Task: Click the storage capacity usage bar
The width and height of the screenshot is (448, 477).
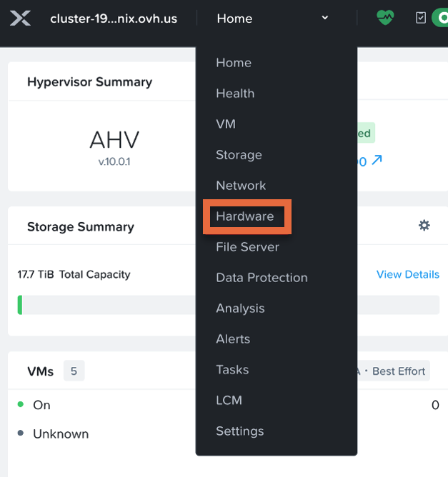Action: [x=228, y=305]
